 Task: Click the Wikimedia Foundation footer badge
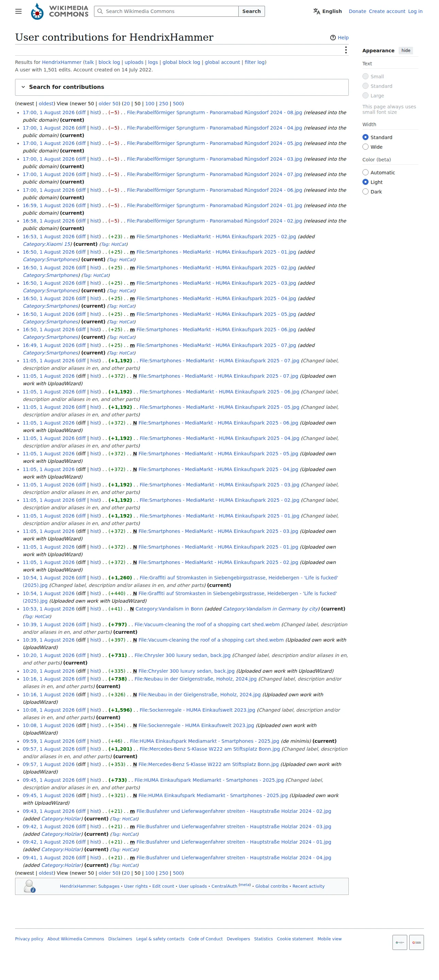(399, 942)
